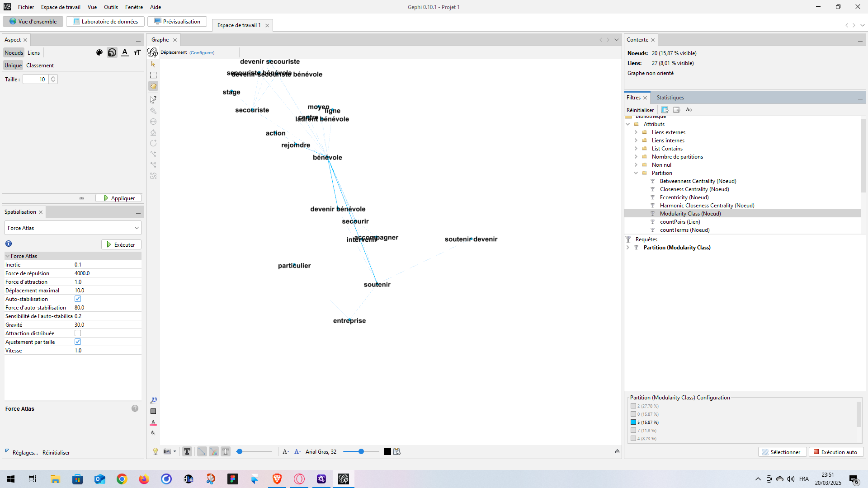The width and height of the screenshot is (868, 488).
Task: Select label color icon in Aspect
Action: point(125,52)
